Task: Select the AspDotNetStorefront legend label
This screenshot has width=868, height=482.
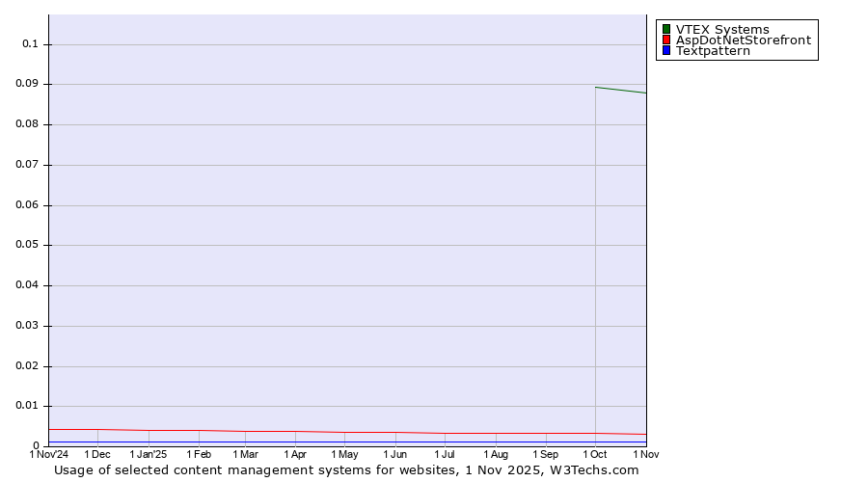Action: click(x=743, y=40)
